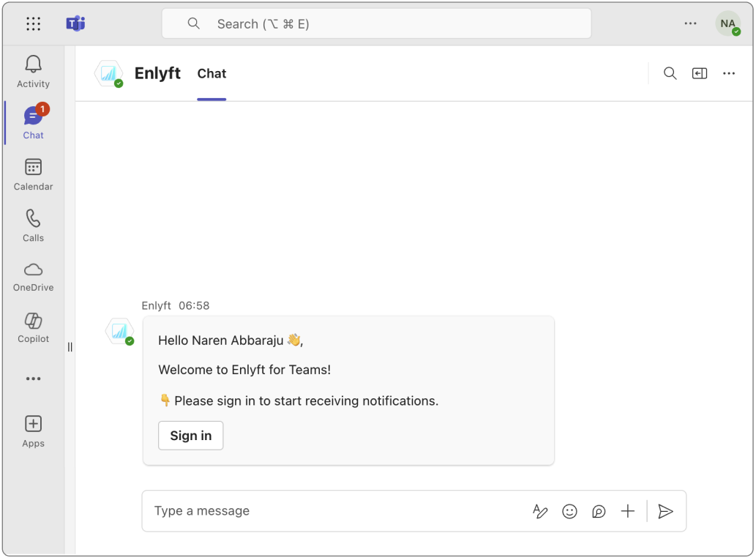This screenshot has width=756, height=558.
Task: Open the app launcher grid
Action: pyautogui.click(x=33, y=23)
